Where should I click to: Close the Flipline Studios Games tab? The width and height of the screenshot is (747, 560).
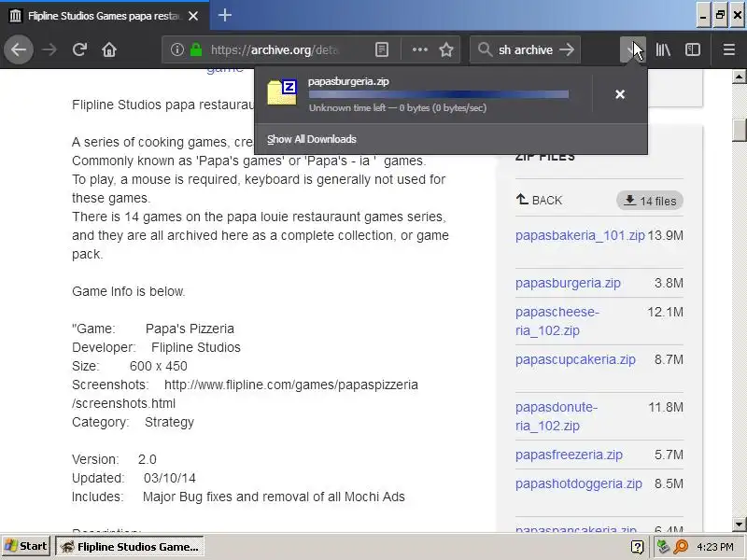193,16
